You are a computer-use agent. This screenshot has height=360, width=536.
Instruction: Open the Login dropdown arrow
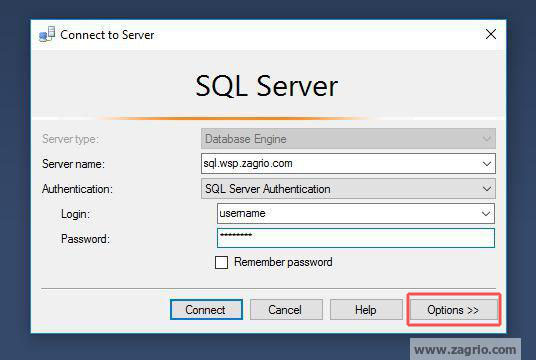pyautogui.click(x=486, y=214)
